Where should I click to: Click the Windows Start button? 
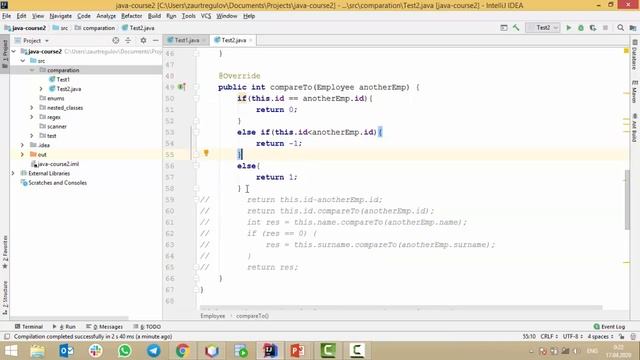click(x=11, y=351)
